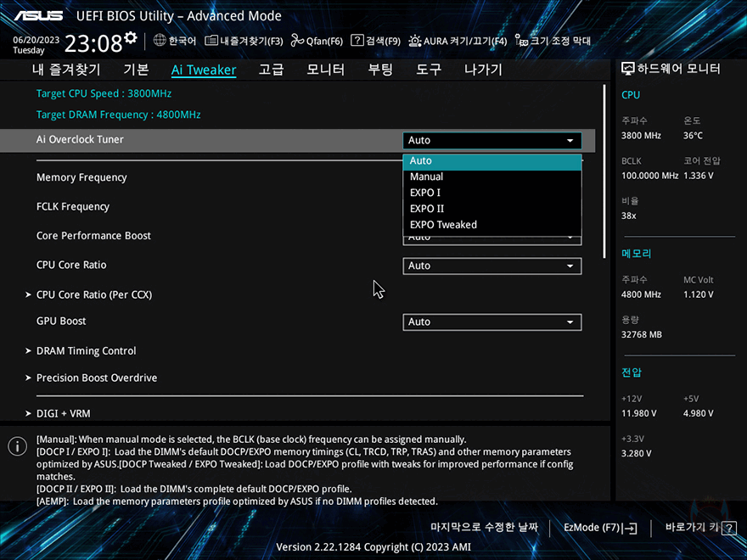Viewport: 747px width, 560px height.
Task: Expand DRAM Timing Control submenu
Action: click(86, 351)
